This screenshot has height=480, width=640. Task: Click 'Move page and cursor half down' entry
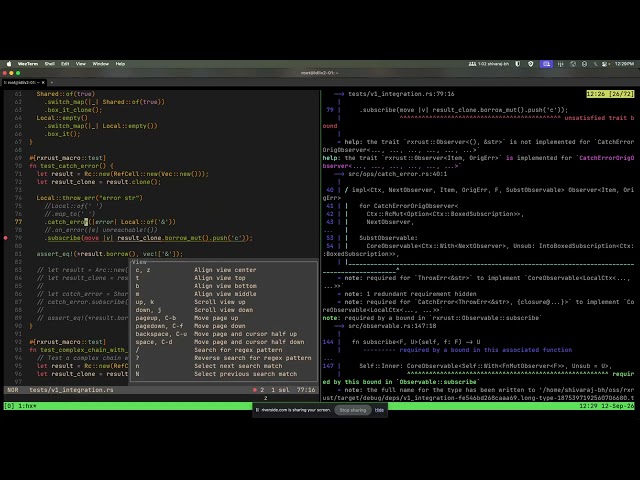point(249,342)
